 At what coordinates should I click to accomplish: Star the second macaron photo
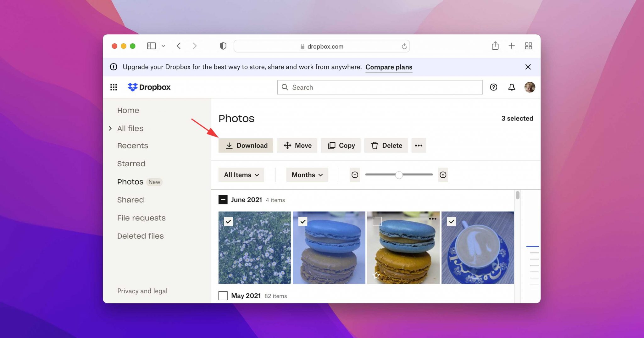[376, 276]
